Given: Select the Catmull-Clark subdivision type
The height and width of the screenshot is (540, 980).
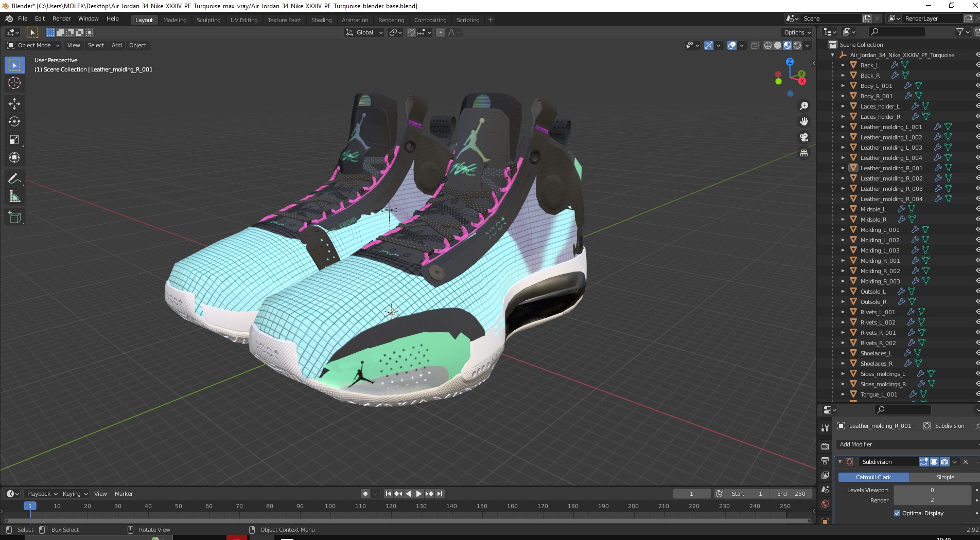Looking at the screenshot, I should 873,477.
